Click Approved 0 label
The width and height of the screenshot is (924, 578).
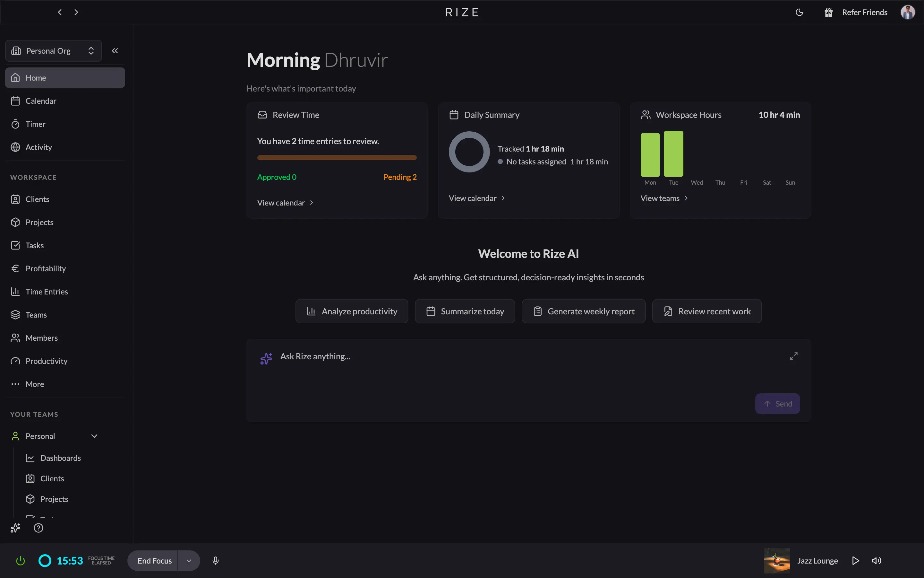[x=277, y=177]
